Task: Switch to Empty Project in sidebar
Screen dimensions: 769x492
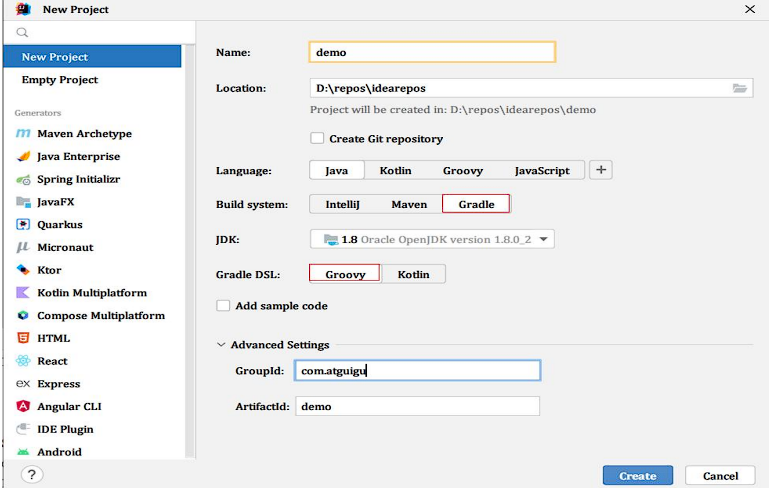Action: click(x=60, y=80)
